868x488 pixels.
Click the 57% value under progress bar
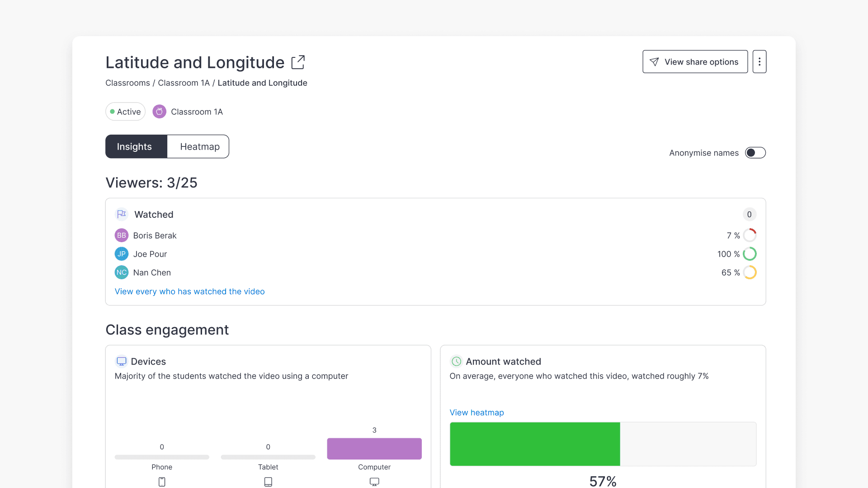603,481
